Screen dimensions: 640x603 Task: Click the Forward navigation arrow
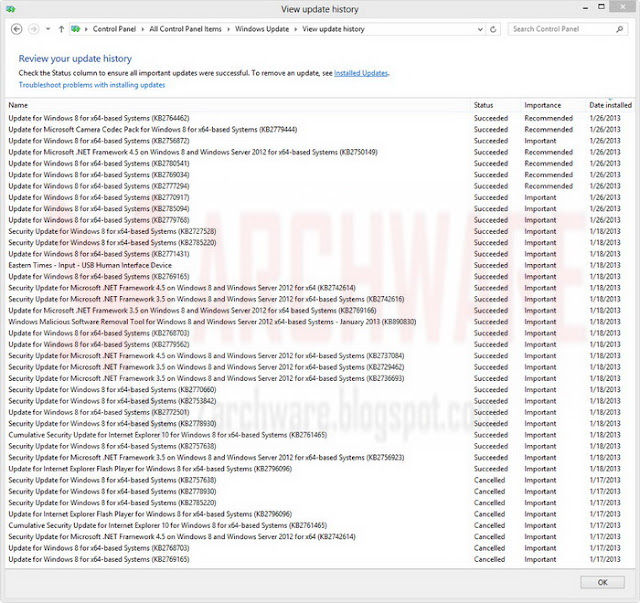tap(33, 29)
